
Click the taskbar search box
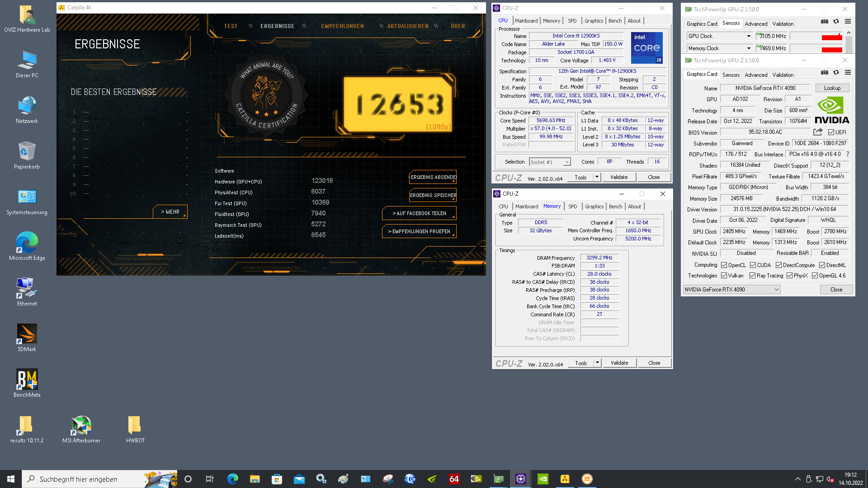click(x=99, y=479)
